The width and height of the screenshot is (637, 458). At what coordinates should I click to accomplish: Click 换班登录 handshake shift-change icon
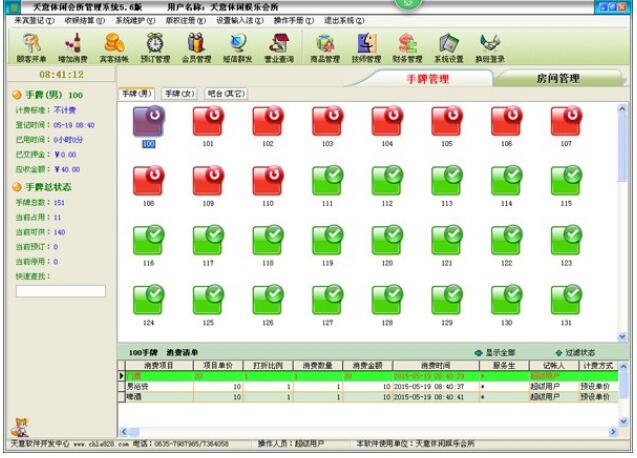(x=490, y=47)
